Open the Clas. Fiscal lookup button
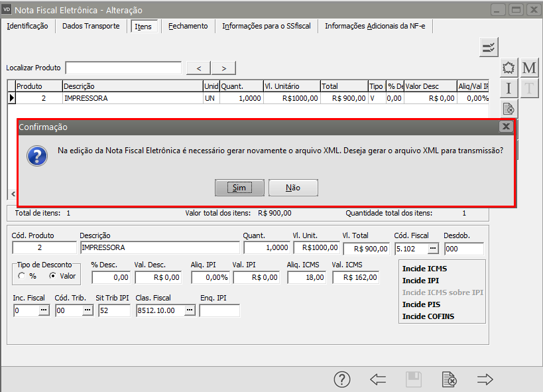 point(189,310)
